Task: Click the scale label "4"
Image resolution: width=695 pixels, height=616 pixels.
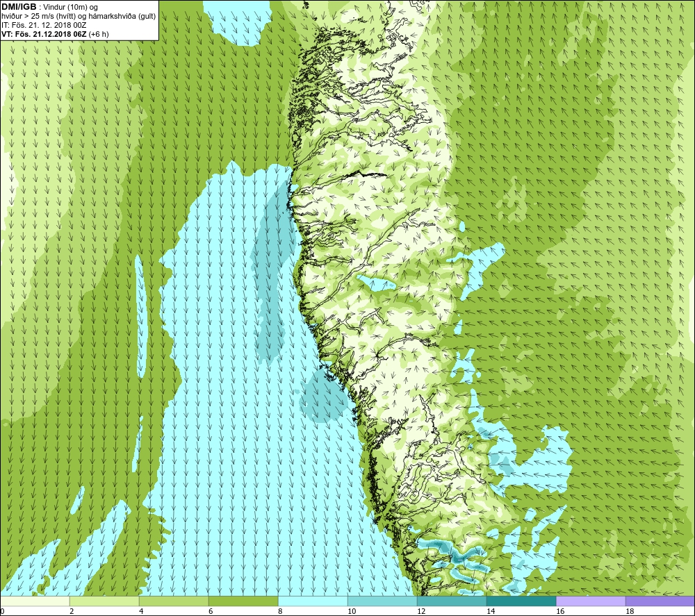Action: point(141,612)
